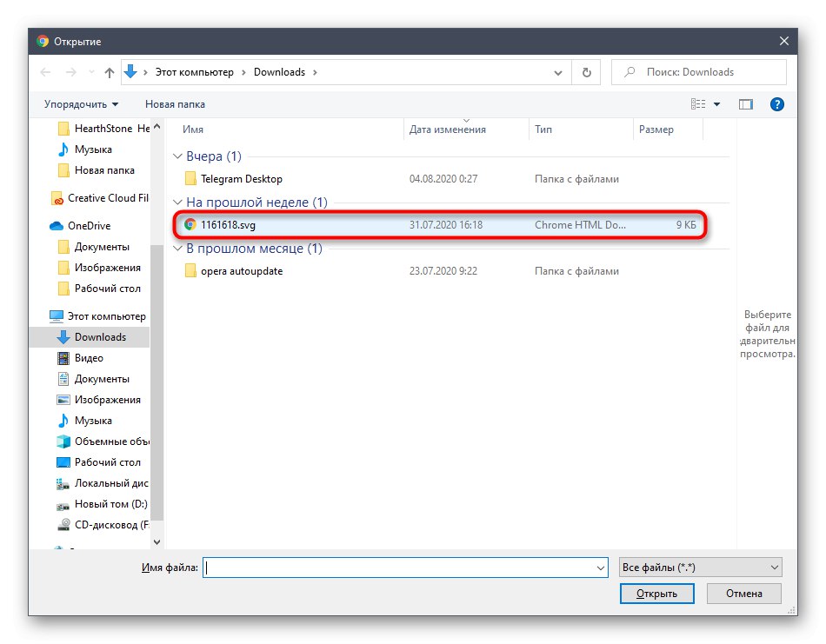Collapse the Вчера (1) group
Screen dimensions: 826x644
point(177,156)
